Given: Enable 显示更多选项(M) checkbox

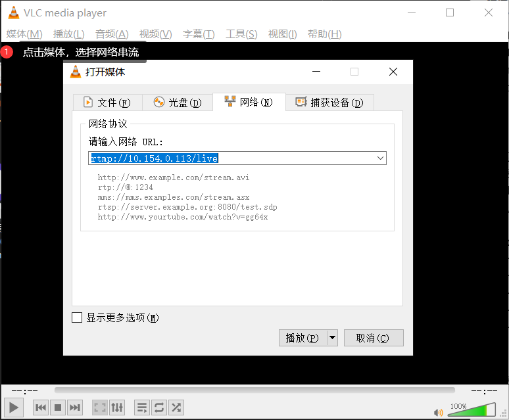Looking at the screenshot, I should pyautogui.click(x=77, y=317).
